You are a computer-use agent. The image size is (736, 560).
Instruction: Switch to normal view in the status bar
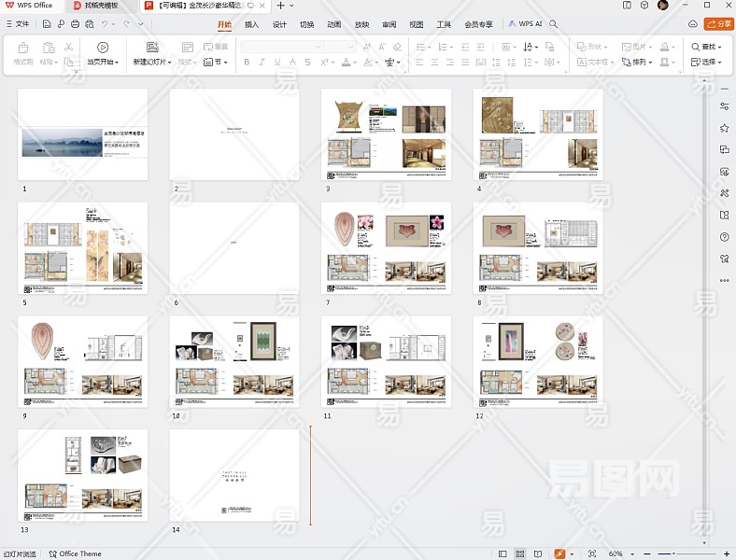tap(502, 553)
